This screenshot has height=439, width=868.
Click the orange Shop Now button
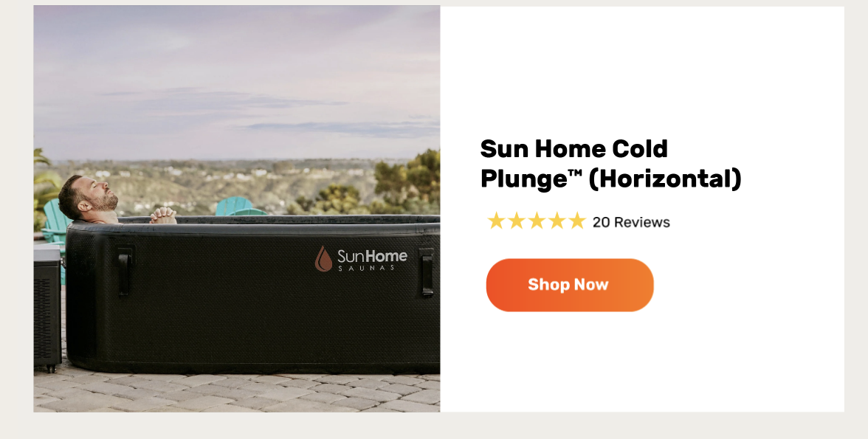[570, 285]
